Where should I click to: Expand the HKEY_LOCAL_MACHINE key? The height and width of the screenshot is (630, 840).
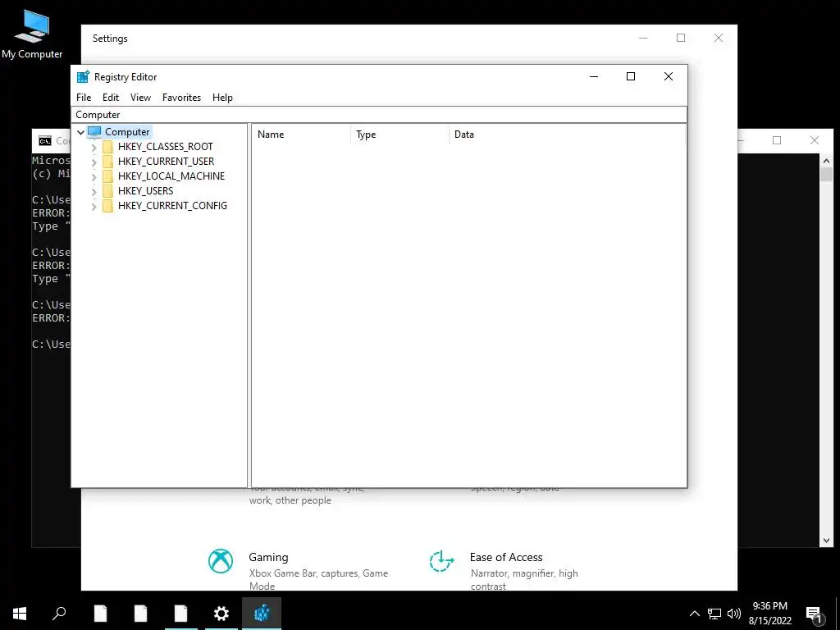(x=94, y=177)
